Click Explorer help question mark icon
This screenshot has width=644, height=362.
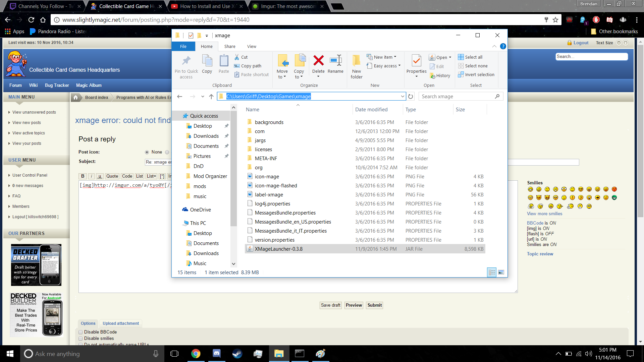503,47
